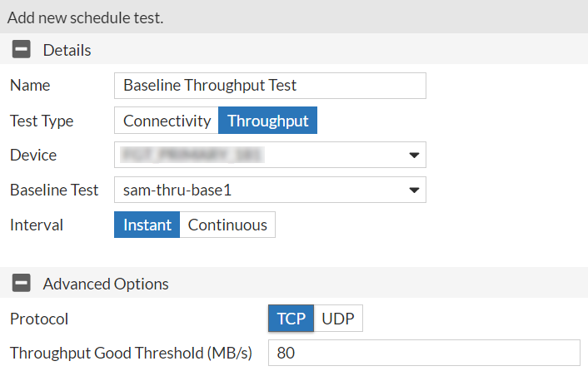Viewport: 588px width, 376px height.
Task: Open the Device dropdown
Action: pos(270,155)
